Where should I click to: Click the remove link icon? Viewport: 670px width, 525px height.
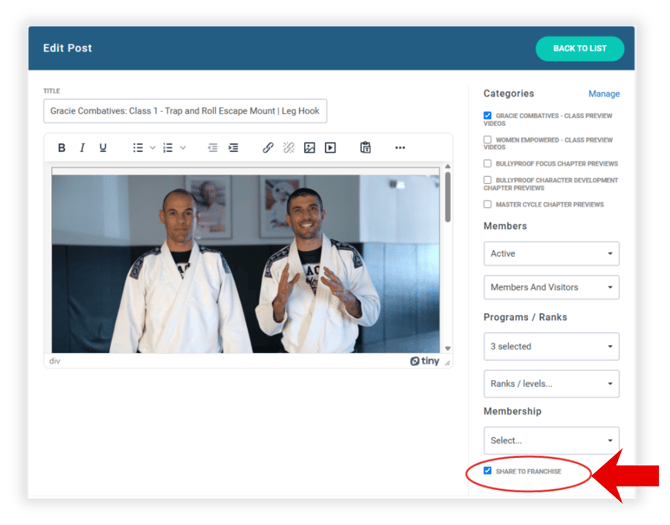pyautogui.click(x=289, y=148)
